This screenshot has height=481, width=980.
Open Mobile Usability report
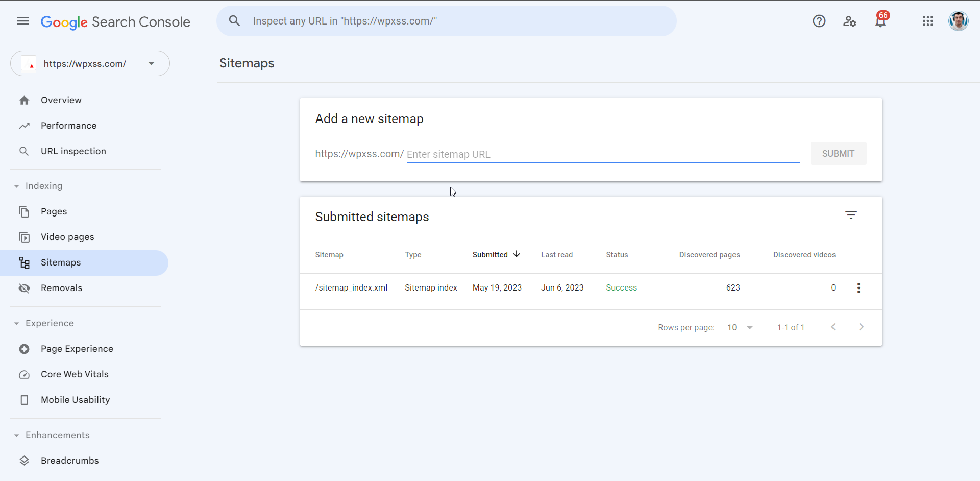pyautogui.click(x=76, y=400)
